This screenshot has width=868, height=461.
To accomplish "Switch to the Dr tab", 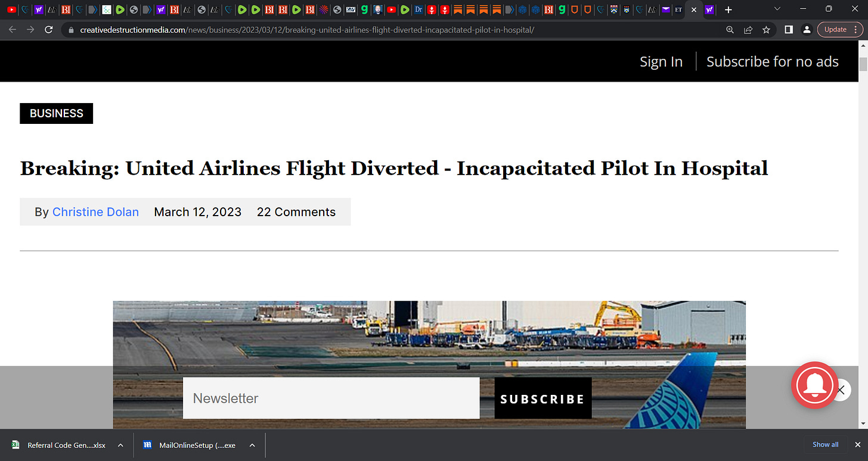I will click(x=418, y=10).
